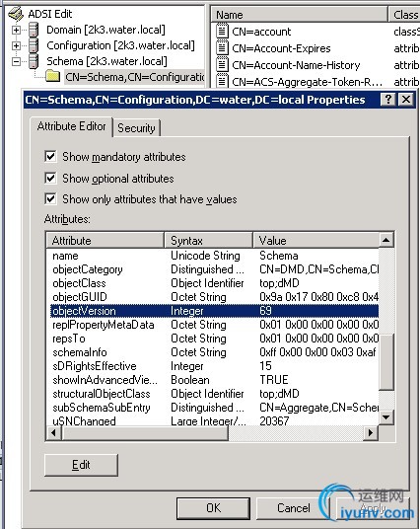
Task: Click the vertical scrollbar thumb in attributes list
Action: click(x=385, y=362)
